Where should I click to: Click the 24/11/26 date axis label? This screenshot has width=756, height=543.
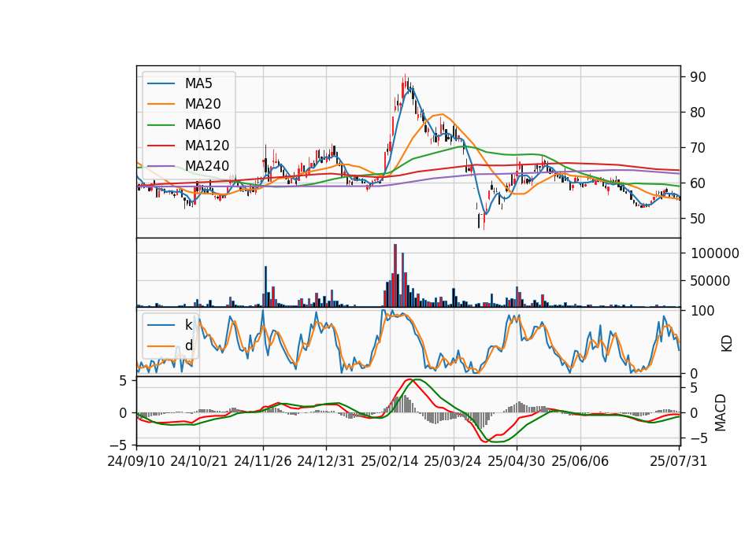(263, 461)
